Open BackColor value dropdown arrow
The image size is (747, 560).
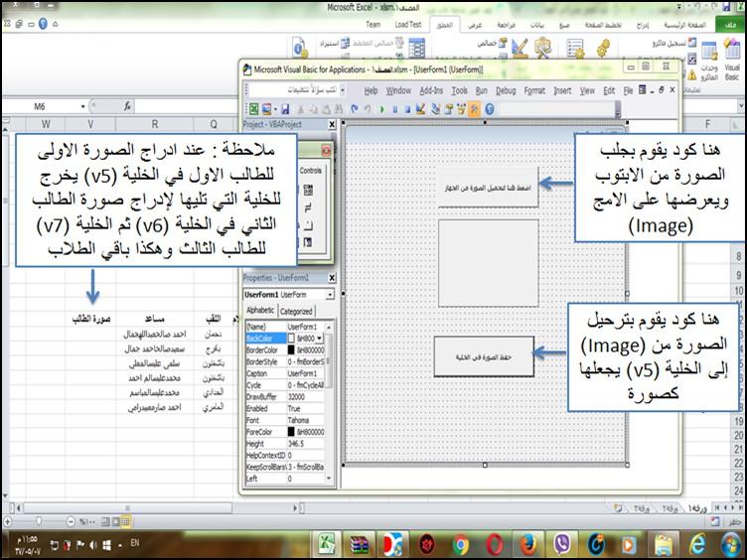319,339
